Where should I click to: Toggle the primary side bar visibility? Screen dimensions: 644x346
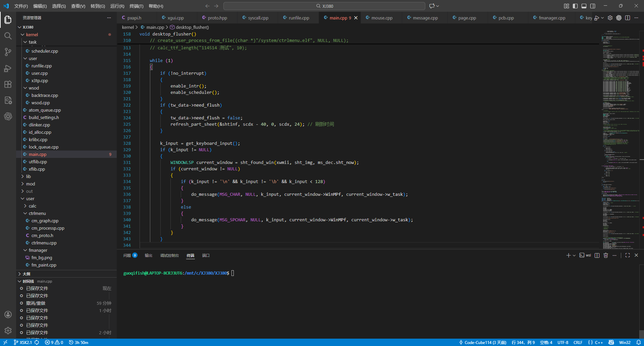point(575,6)
